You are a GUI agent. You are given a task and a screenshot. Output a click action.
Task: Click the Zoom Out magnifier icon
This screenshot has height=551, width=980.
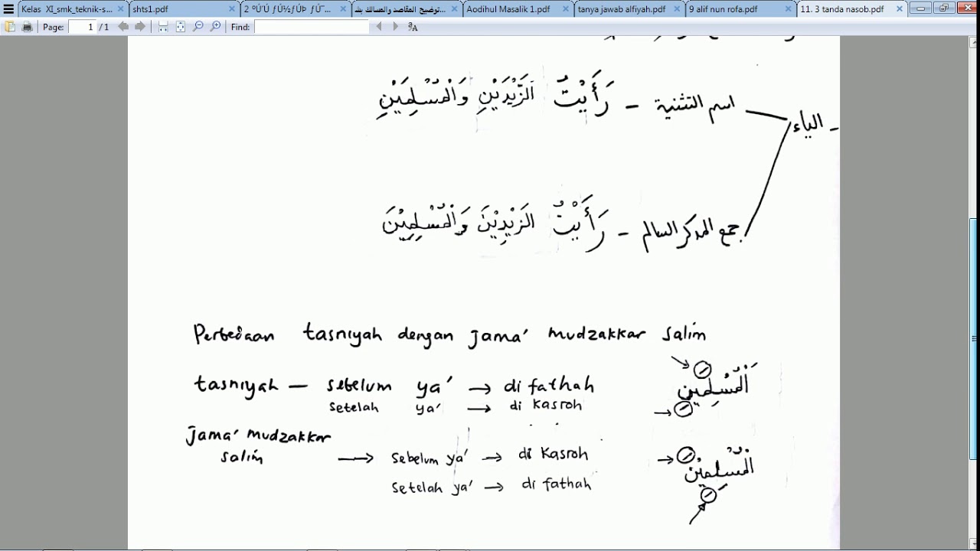coord(198,27)
